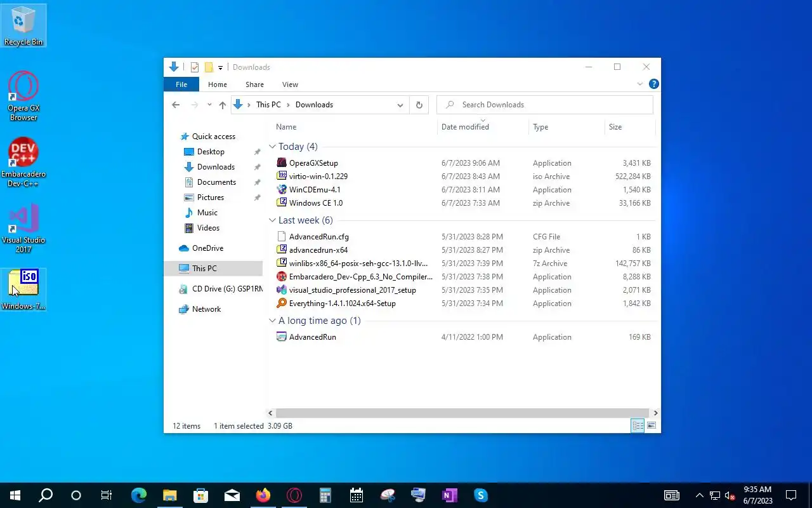Screen dimensions: 812x508
Task: Click the Everything-1.4.1.1024.x64-Setup icon
Action: click(282, 304)
